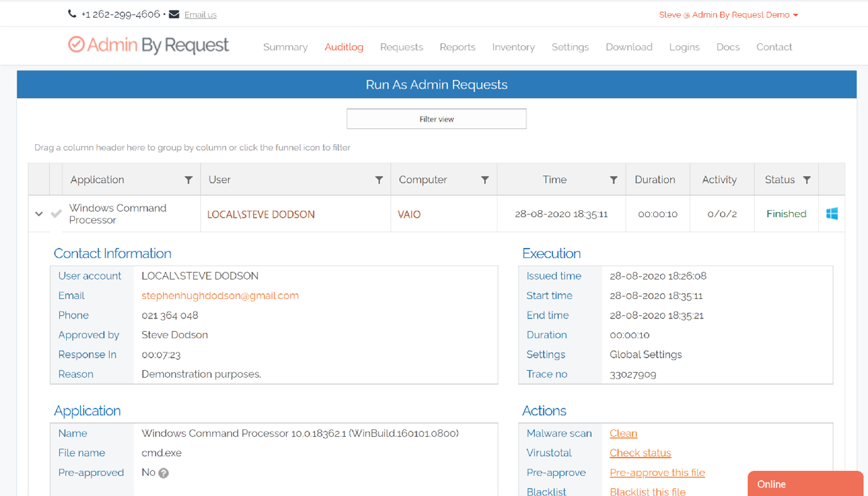Open the Steve @ Admin By Request Demo dropdown
The height and width of the screenshot is (496, 868).
[x=728, y=14]
